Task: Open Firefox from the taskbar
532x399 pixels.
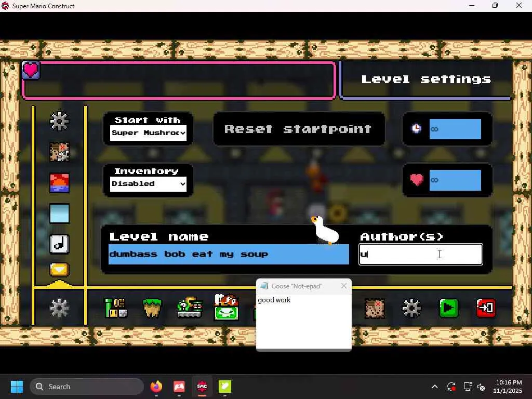Action: click(x=156, y=387)
